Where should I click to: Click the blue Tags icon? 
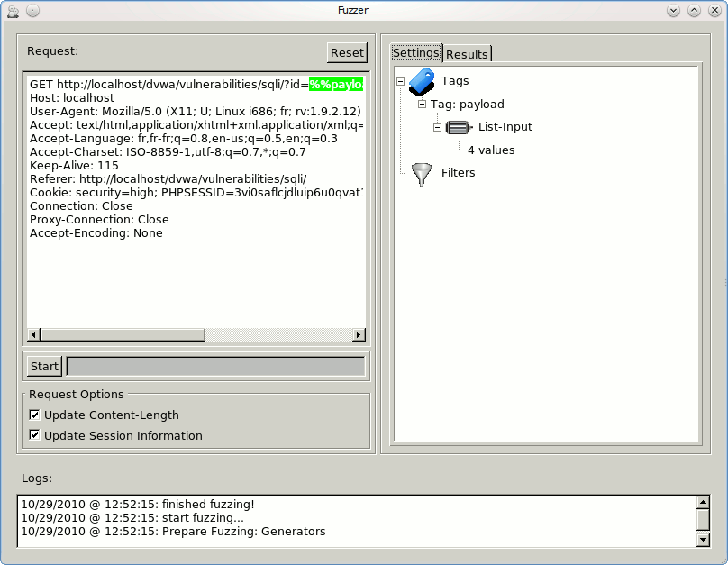(x=422, y=81)
